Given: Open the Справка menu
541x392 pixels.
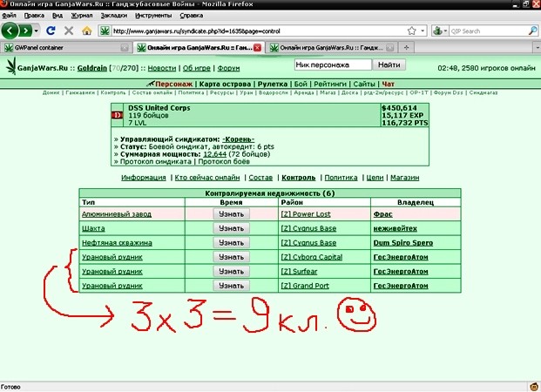Looking at the screenshot, I should [191, 16].
